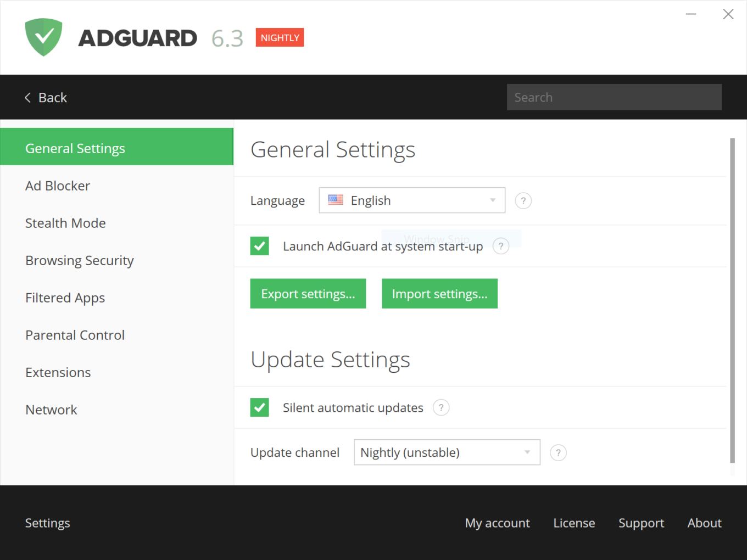Click Export settings button

(308, 294)
